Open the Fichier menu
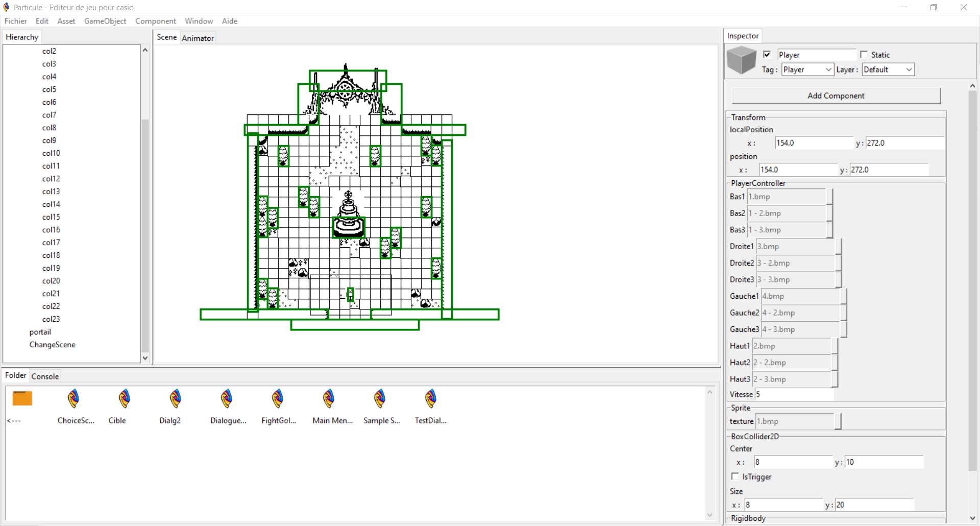 16,21
